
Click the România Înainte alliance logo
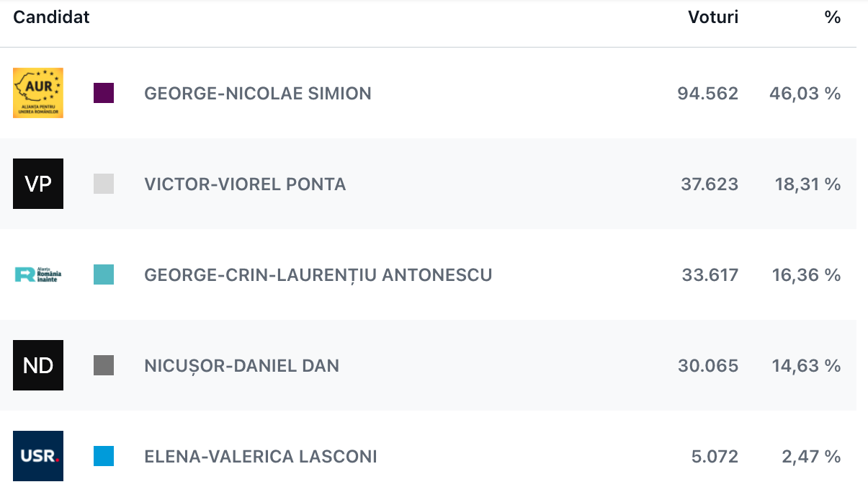[38, 274]
